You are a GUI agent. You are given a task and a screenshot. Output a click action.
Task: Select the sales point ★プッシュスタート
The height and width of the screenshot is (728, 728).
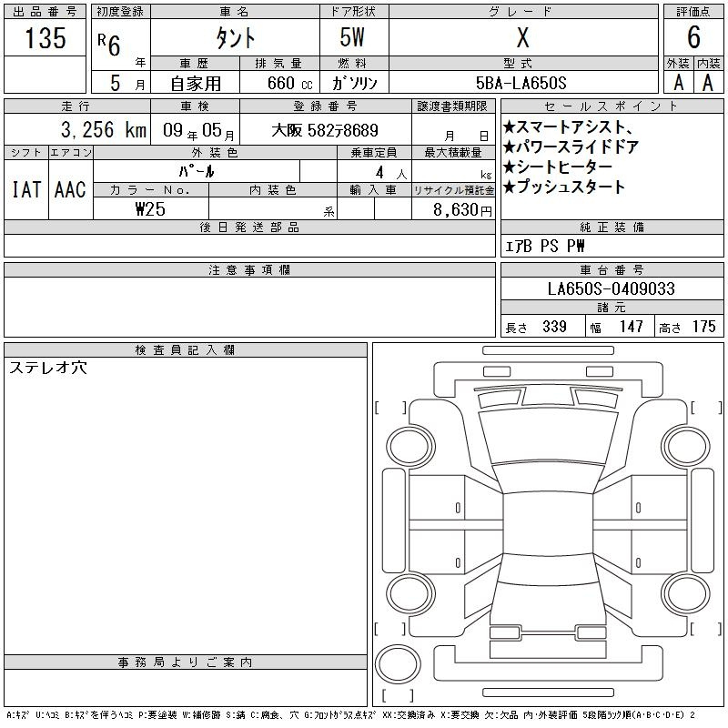pyautogui.click(x=563, y=187)
